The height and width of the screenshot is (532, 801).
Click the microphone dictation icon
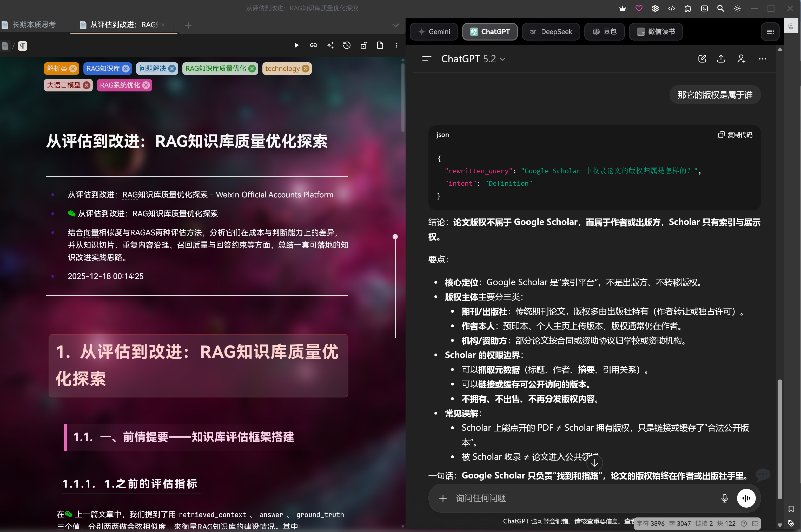pyautogui.click(x=724, y=498)
